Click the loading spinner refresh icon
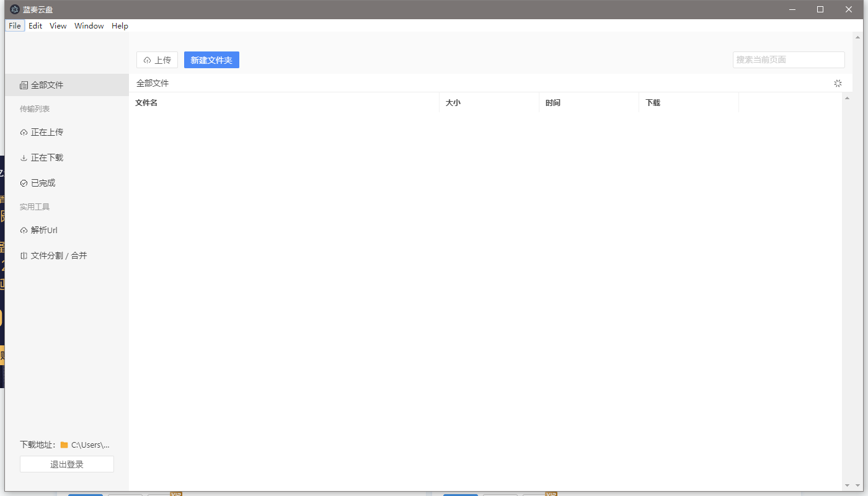Viewport: 868px width, 496px height. [838, 83]
